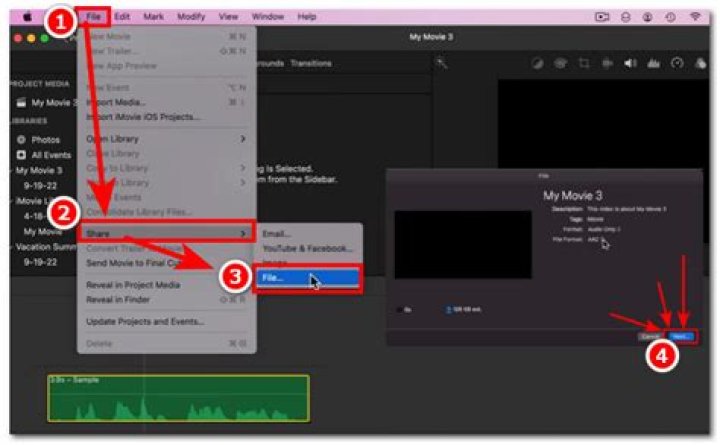Open the stabilization camera icon
Viewport: 720px width, 445px height.
pos(607,63)
